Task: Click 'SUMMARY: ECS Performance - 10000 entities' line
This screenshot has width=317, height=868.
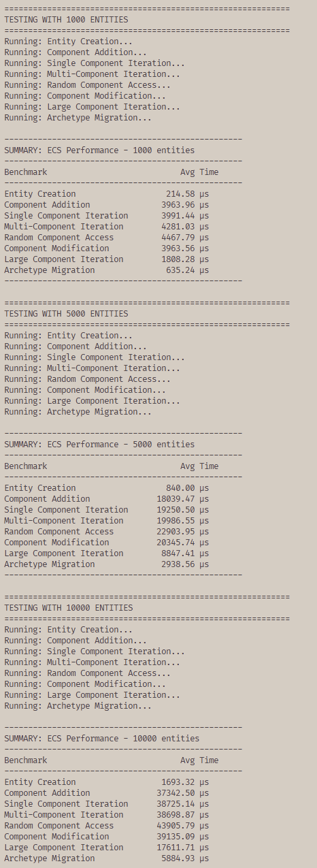Action: tap(102, 739)
